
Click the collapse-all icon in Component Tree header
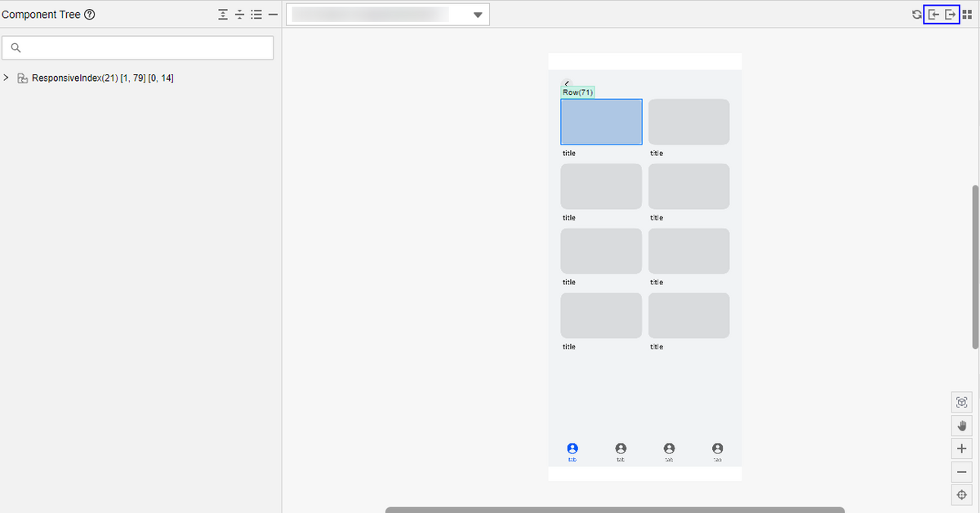click(x=240, y=15)
